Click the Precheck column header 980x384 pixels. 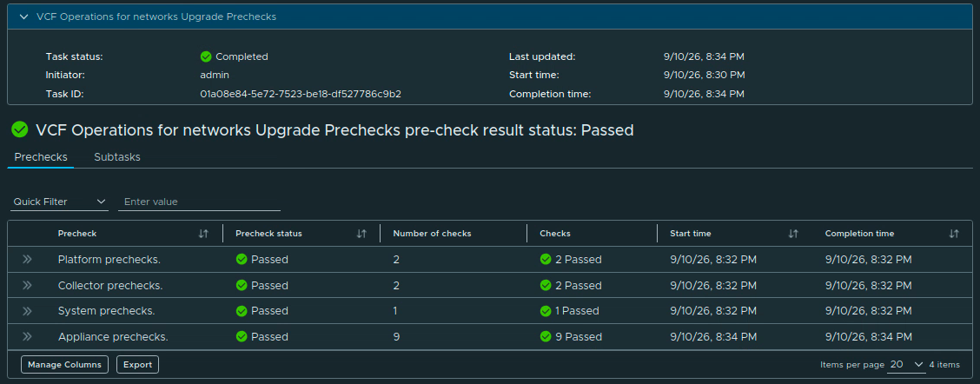point(77,234)
